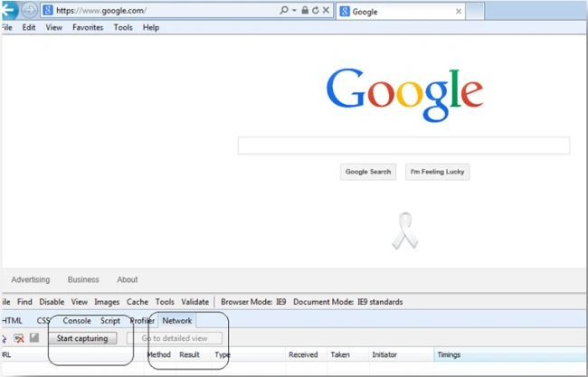Open the browser Tools menu

tap(123, 27)
